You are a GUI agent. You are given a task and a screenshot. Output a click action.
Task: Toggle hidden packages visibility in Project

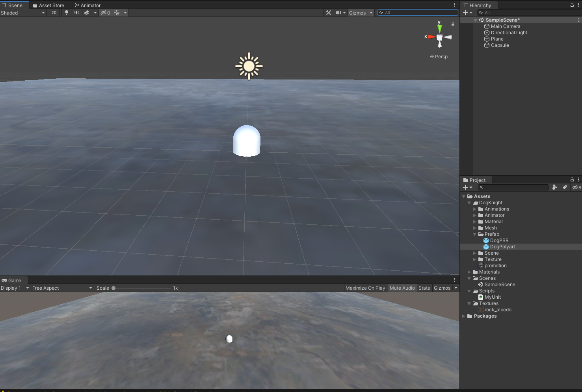coord(576,187)
